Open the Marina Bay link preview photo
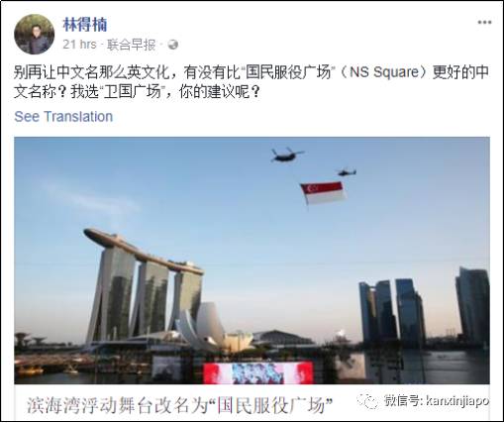Viewport: 504px width, 423px height. [x=252, y=261]
